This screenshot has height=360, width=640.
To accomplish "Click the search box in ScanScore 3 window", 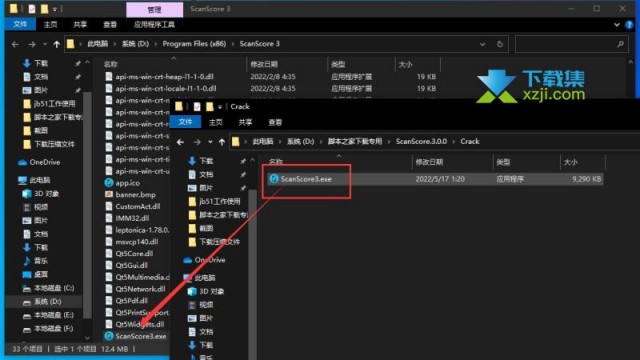I will coord(571,44).
